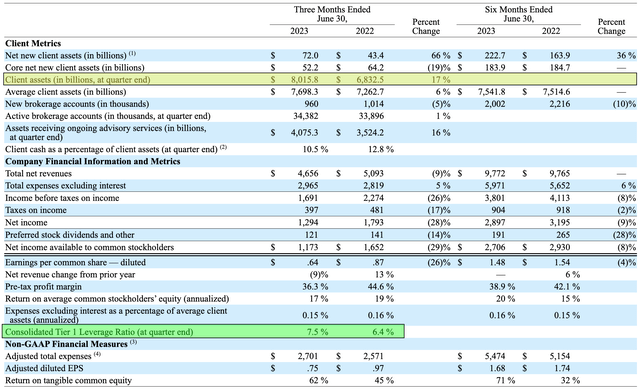Select "Assets receiving ongoing advisory services" label
This screenshot has height=389, width=640.
click(x=106, y=133)
